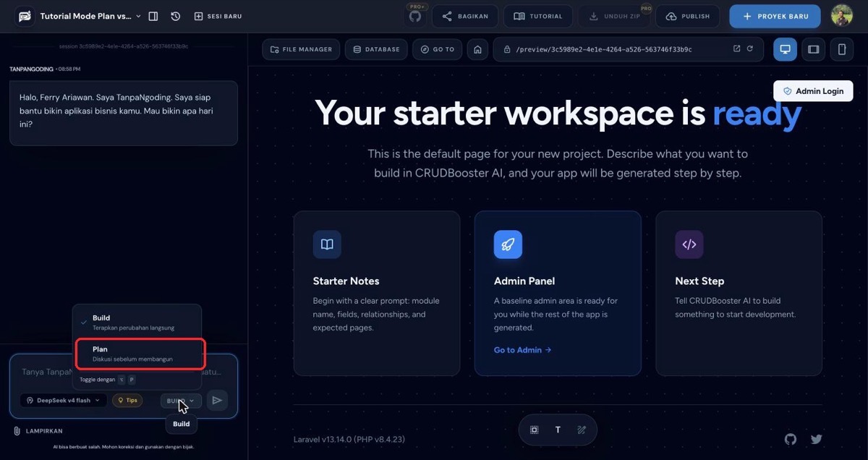
Task: Click the Tips lightbulb button
Action: pos(127,400)
